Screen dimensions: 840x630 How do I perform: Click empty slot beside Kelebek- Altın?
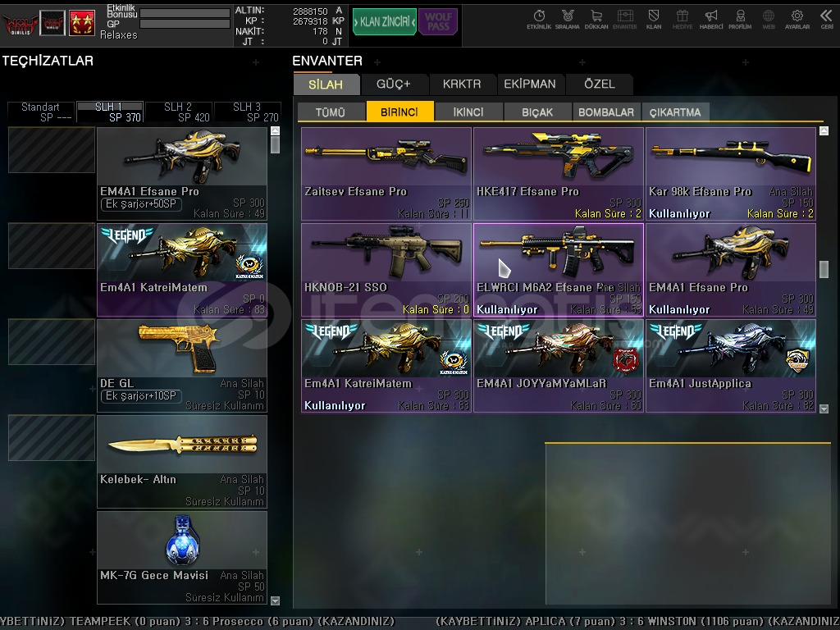52,438
